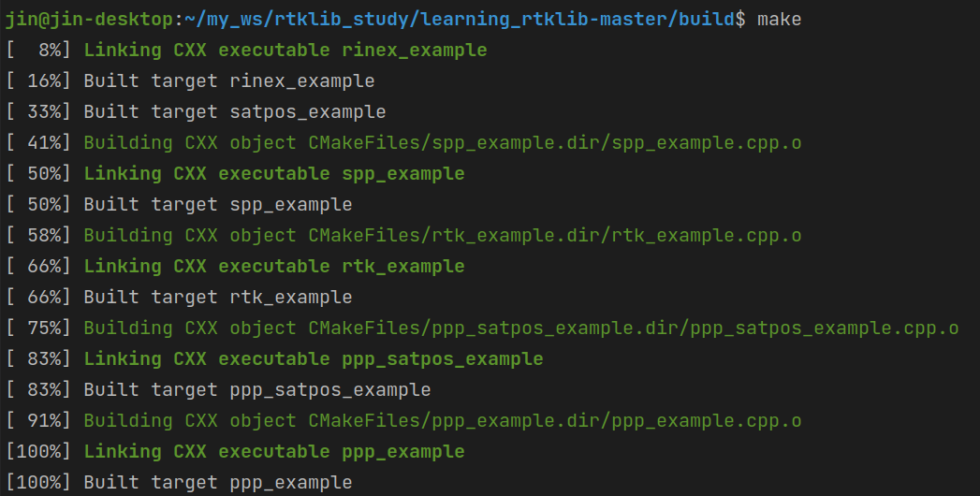
Task: Click the 'Linking CXX executable rtk_example' line
Action: 274,266
